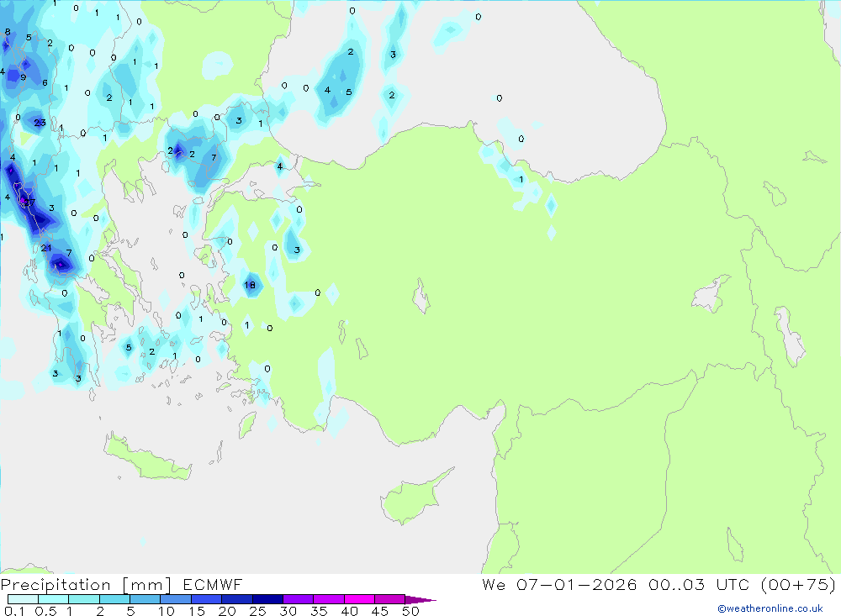Choose the 25–30 mm navy legend swatch
The image size is (841, 616).
point(267,599)
